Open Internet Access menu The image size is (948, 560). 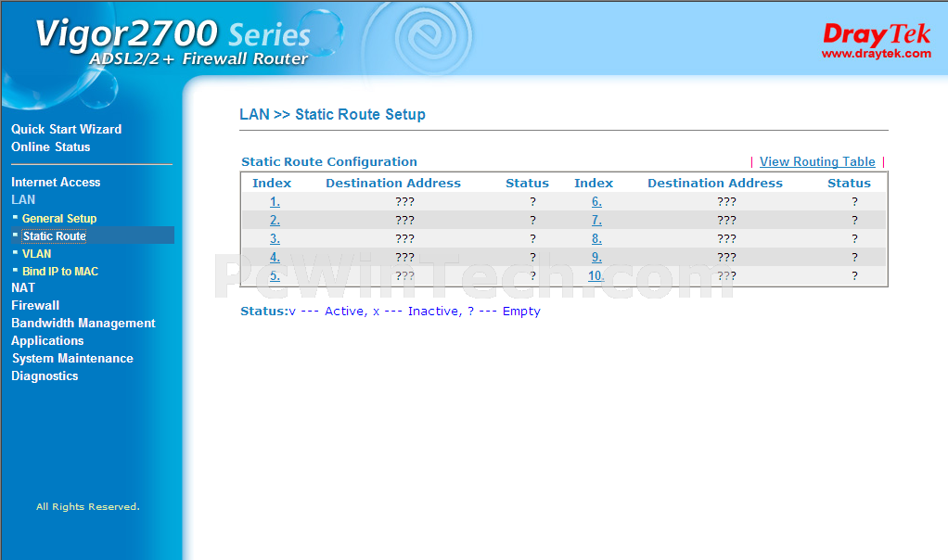(x=56, y=182)
